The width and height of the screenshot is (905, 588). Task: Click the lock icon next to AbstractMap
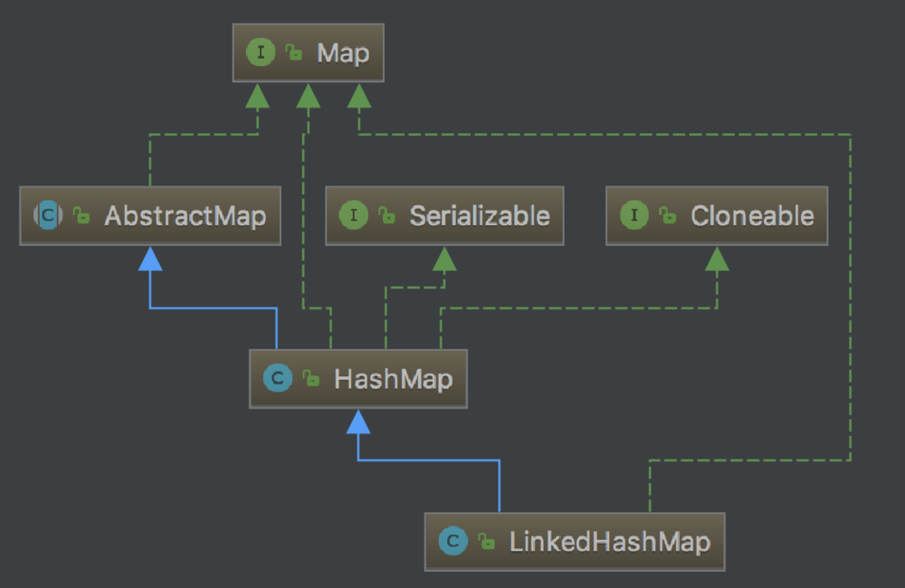pos(81,216)
